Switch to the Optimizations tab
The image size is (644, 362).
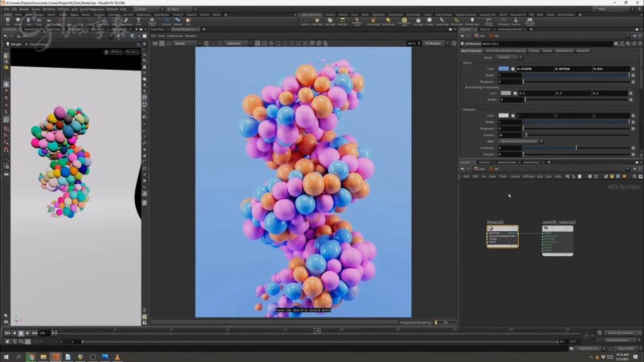[x=564, y=50]
